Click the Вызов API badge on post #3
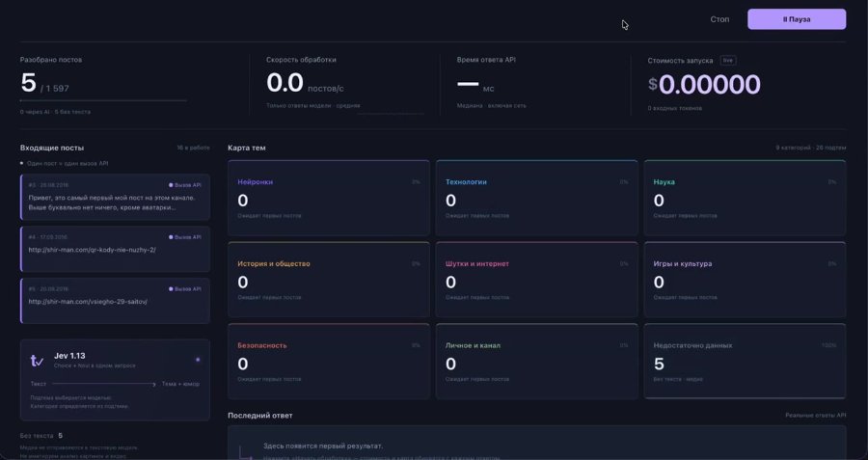Screen dimensions: 868x460 tap(185, 185)
